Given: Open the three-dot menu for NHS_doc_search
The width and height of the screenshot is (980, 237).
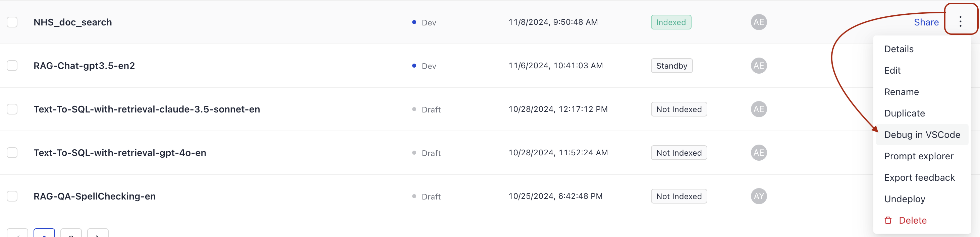Looking at the screenshot, I should click(x=960, y=22).
